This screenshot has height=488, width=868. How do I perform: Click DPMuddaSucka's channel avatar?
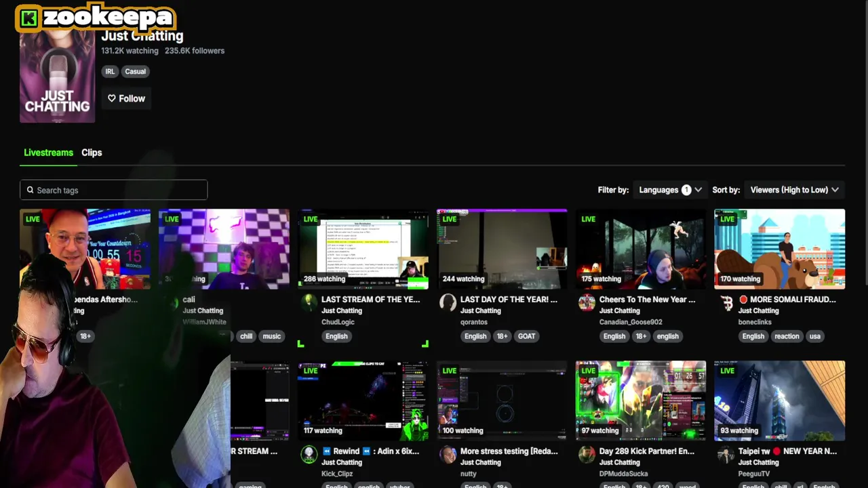(587, 454)
